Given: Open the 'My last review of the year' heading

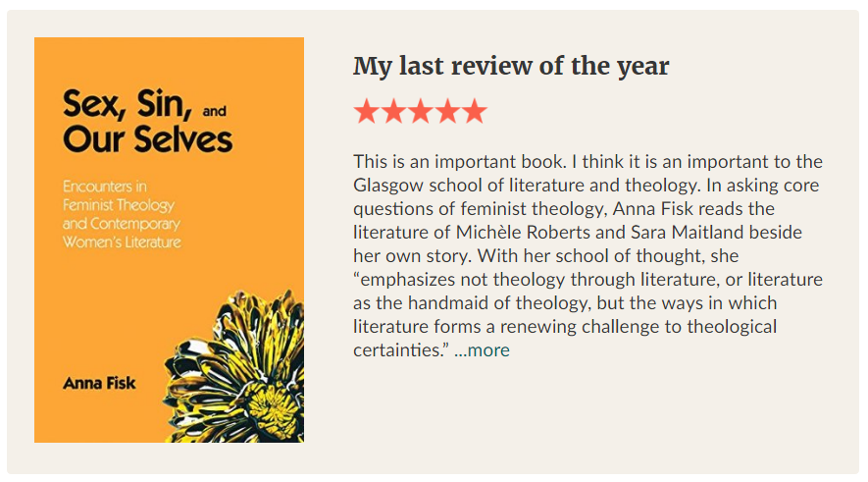Looking at the screenshot, I should pos(510,67).
